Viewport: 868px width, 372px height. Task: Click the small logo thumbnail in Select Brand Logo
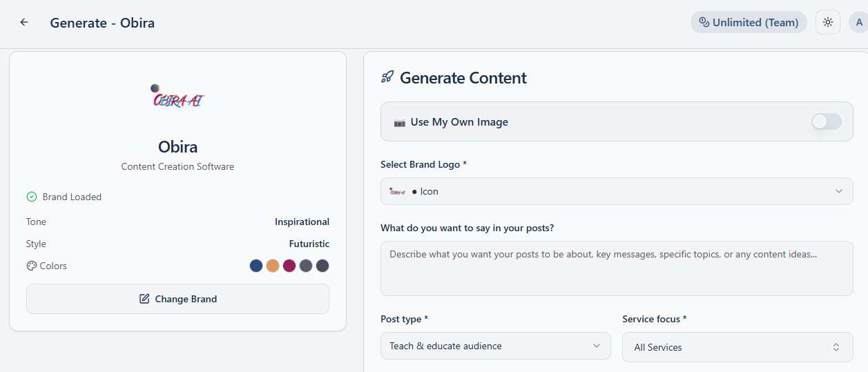click(397, 191)
